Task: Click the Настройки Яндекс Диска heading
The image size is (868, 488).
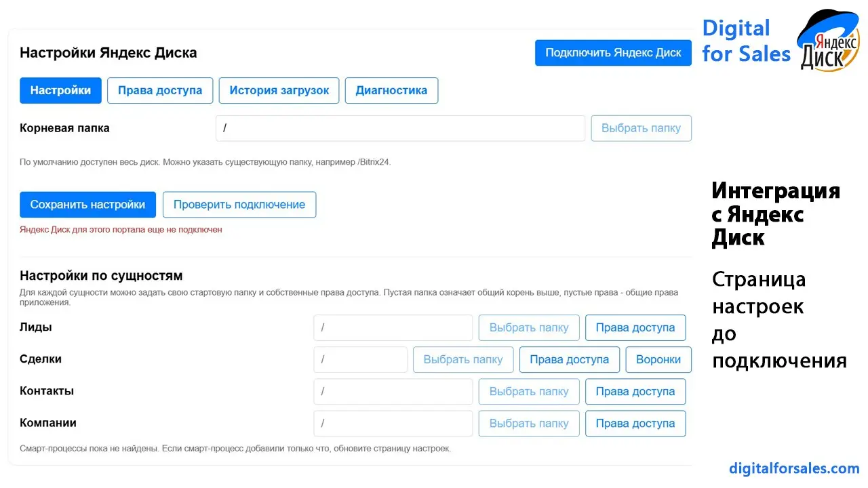Action: 108,53
